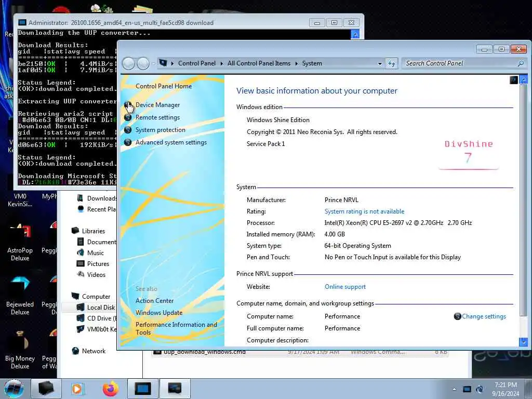The height and width of the screenshot is (399, 532).
Task: Click the scroll up arrow in command prompt window
Action: point(355,34)
